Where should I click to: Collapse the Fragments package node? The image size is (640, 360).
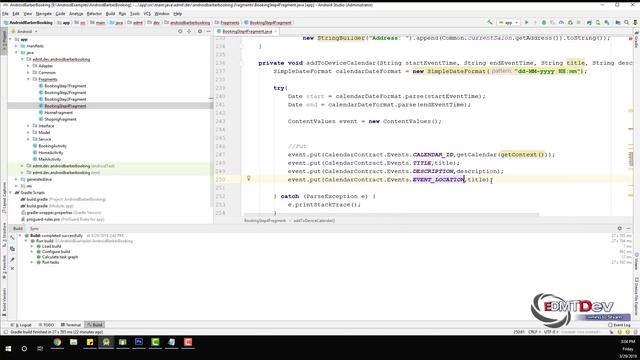click(29, 79)
